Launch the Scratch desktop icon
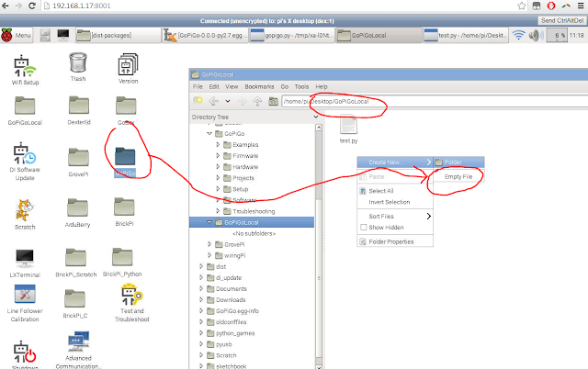The width and height of the screenshot is (588, 369). tap(25, 214)
